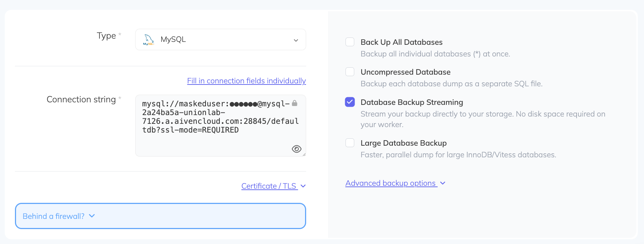Screen dimensions: 644x244
Task: Enable Back Up All Databases checkbox
Action: pos(350,42)
